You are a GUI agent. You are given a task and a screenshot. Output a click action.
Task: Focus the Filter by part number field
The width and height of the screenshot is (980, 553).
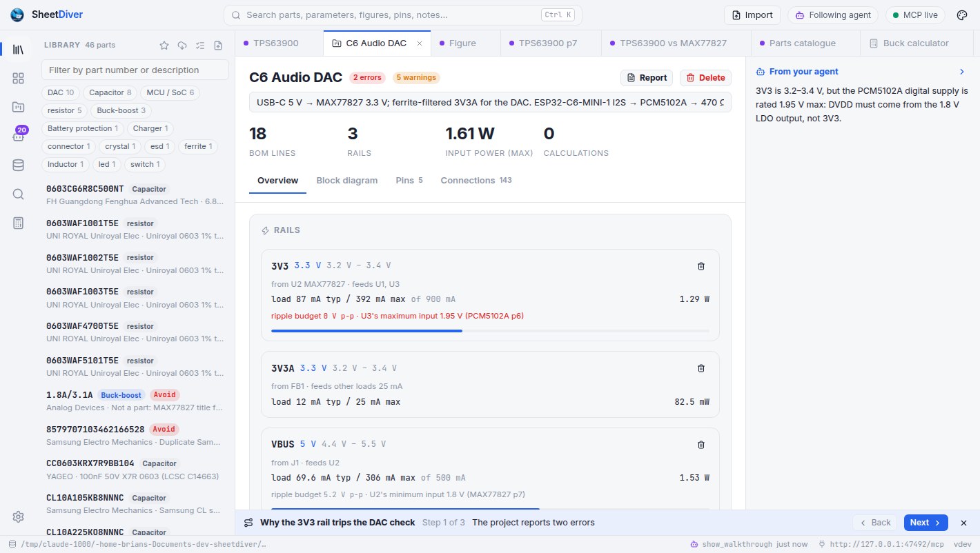click(135, 70)
